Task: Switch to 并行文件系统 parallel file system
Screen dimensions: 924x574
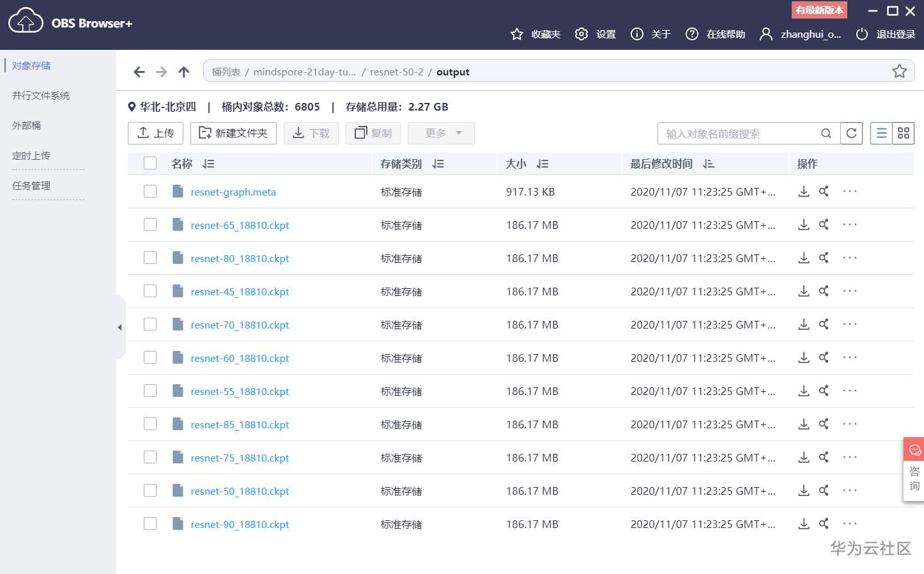Action: [x=41, y=95]
